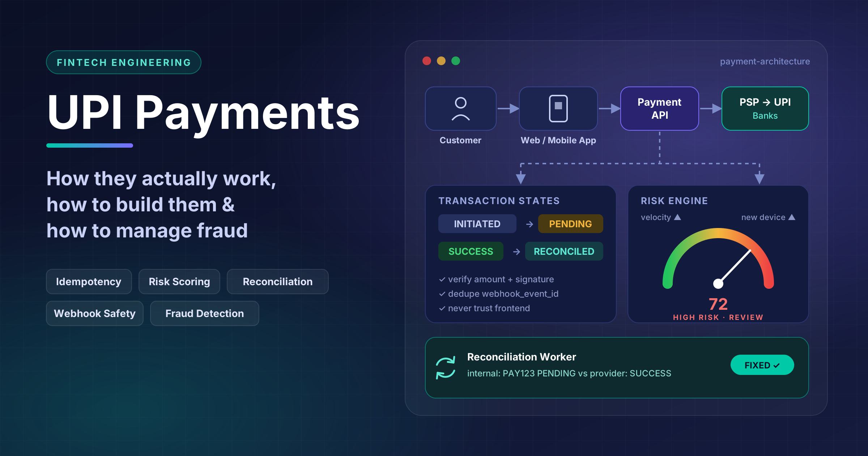Click the green window dot

(x=456, y=61)
